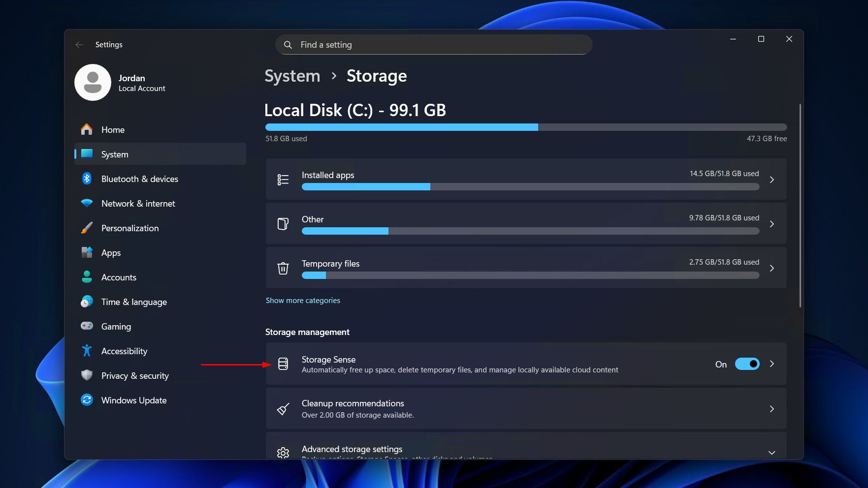The width and height of the screenshot is (868, 488).
Task: Click the Show more categories link
Action: [x=303, y=300]
